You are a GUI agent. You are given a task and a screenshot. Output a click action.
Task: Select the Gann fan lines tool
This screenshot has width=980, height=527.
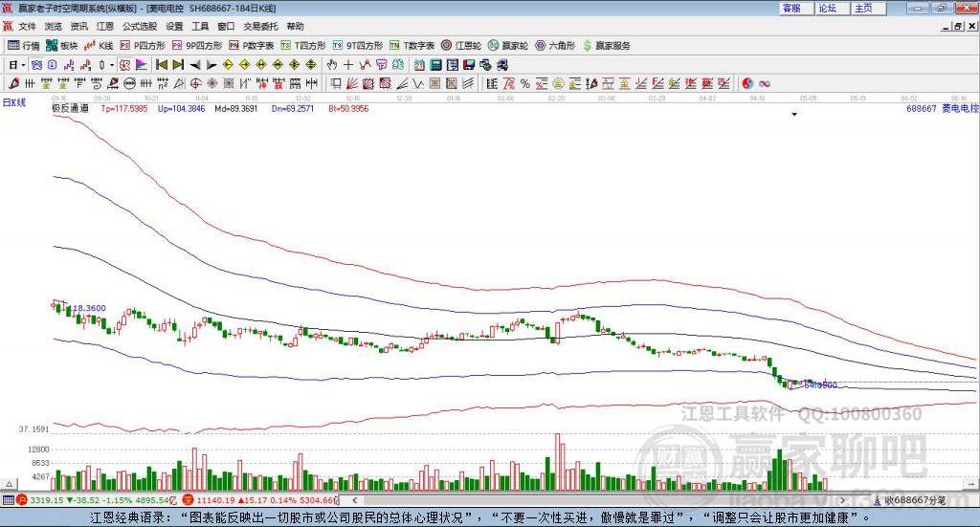coord(352,83)
